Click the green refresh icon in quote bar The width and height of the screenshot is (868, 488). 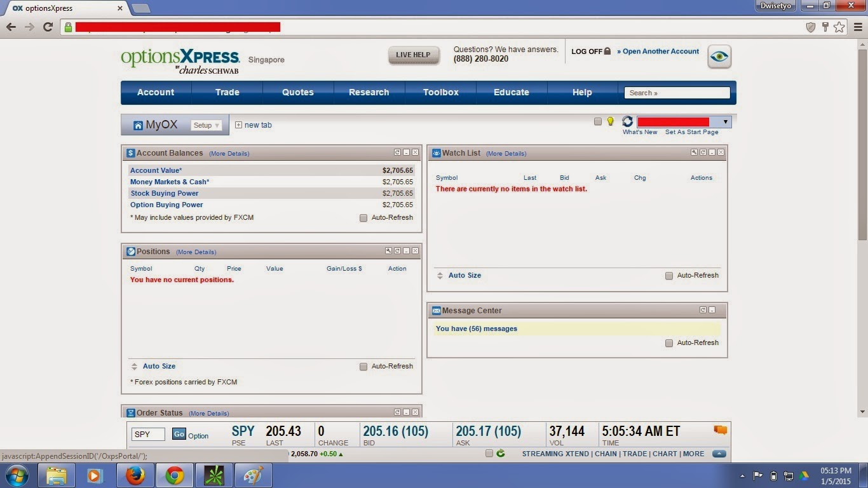(x=500, y=454)
